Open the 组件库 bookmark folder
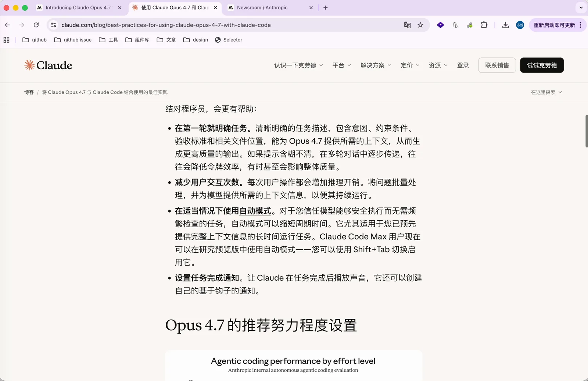Viewport: 588px width, 381px height. 137,40
